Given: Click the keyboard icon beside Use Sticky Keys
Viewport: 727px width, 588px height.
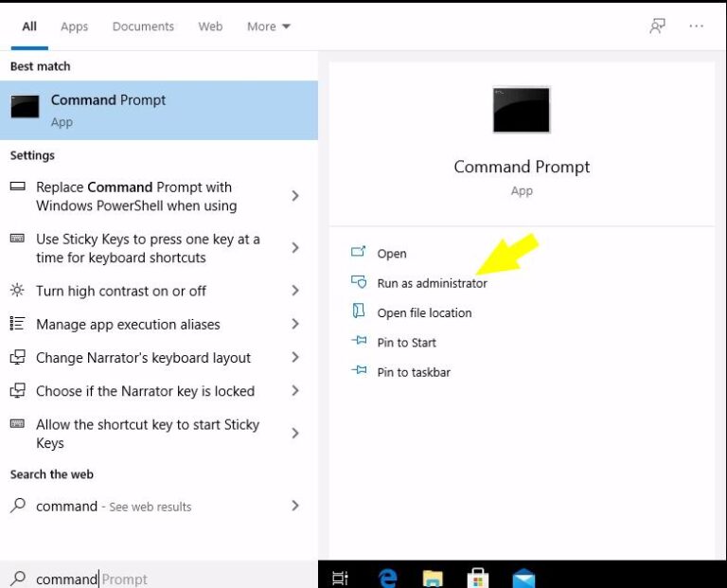Looking at the screenshot, I should [x=17, y=239].
